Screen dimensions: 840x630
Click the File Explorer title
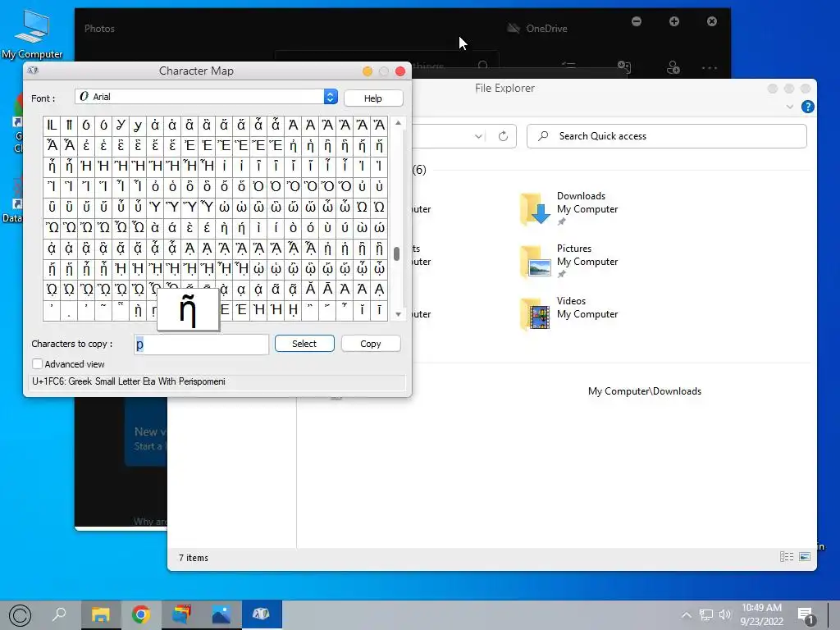(x=504, y=88)
